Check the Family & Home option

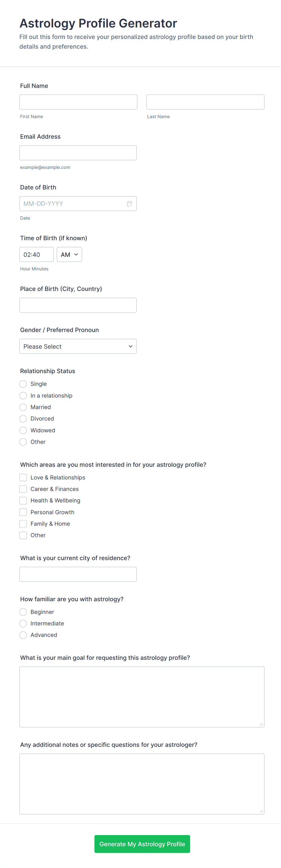[23, 524]
